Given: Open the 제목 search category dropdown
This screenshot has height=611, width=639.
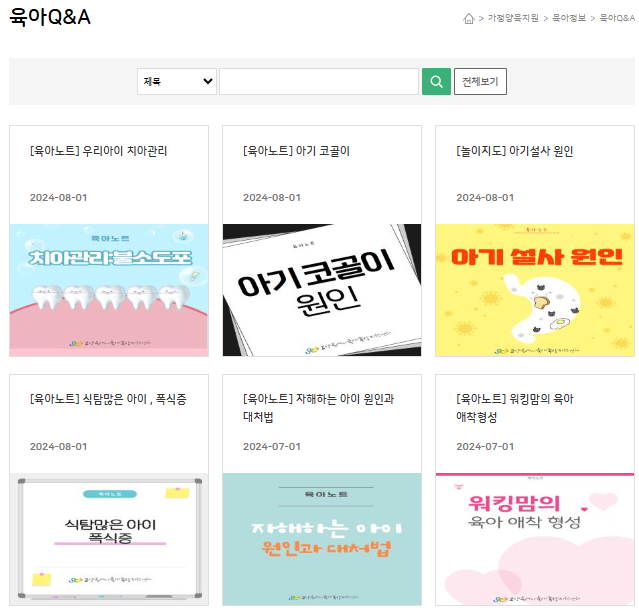Looking at the screenshot, I should click(177, 82).
